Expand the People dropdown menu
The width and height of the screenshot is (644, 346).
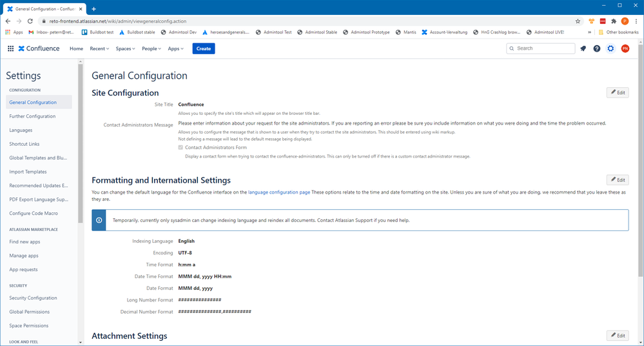(x=151, y=48)
